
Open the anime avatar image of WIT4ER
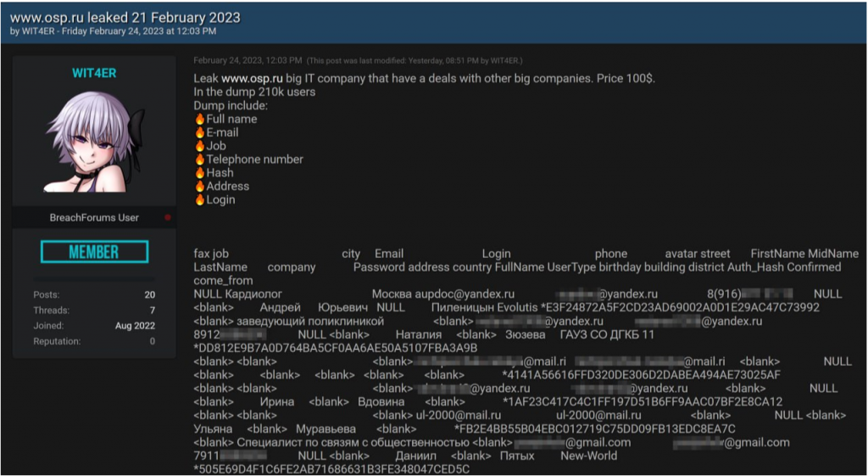click(x=94, y=142)
